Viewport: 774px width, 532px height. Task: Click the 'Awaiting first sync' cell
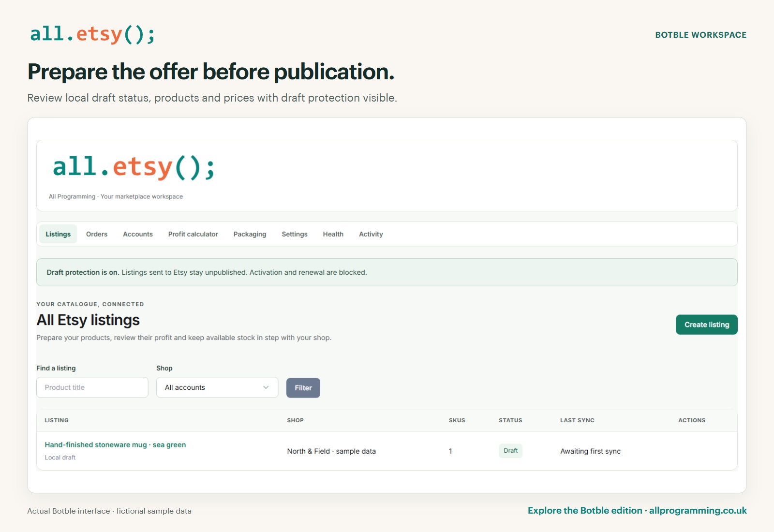[590, 451]
